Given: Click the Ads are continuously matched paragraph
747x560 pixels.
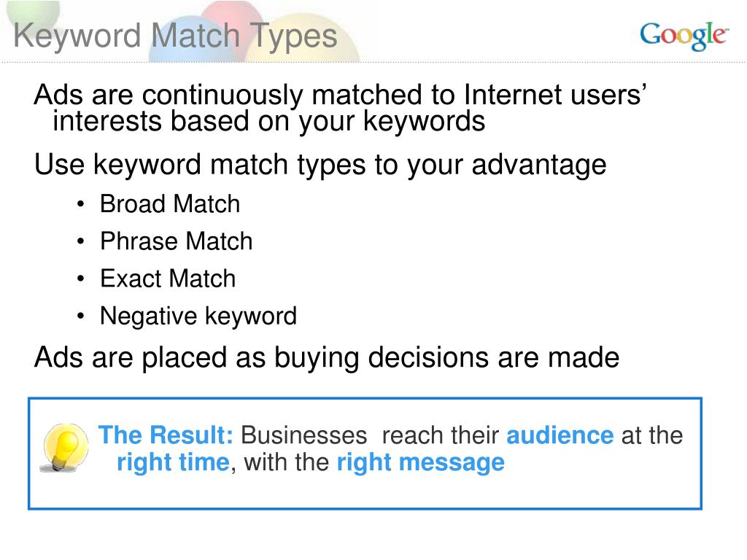Looking at the screenshot, I should [x=340, y=108].
